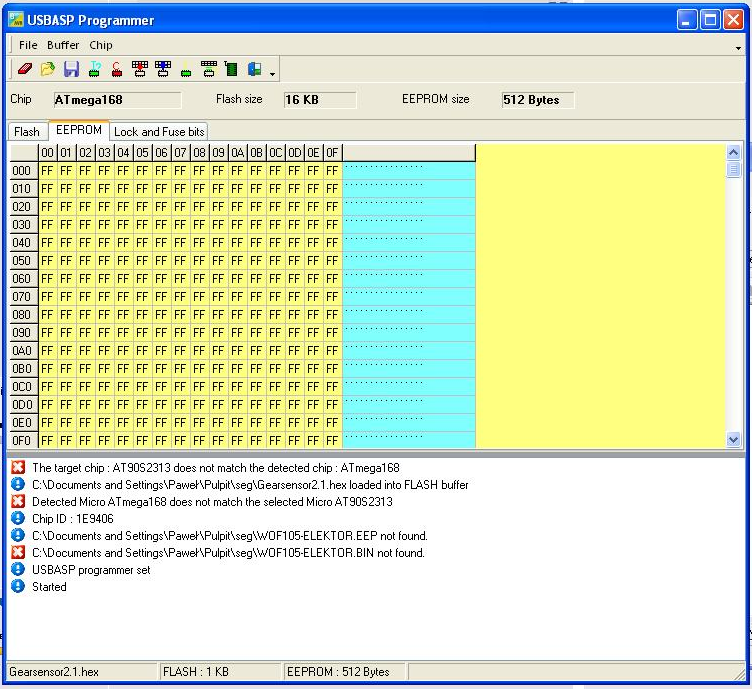Click the chip icon with blue arrow
Viewport: 752px width, 689px height.
point(163,70)
